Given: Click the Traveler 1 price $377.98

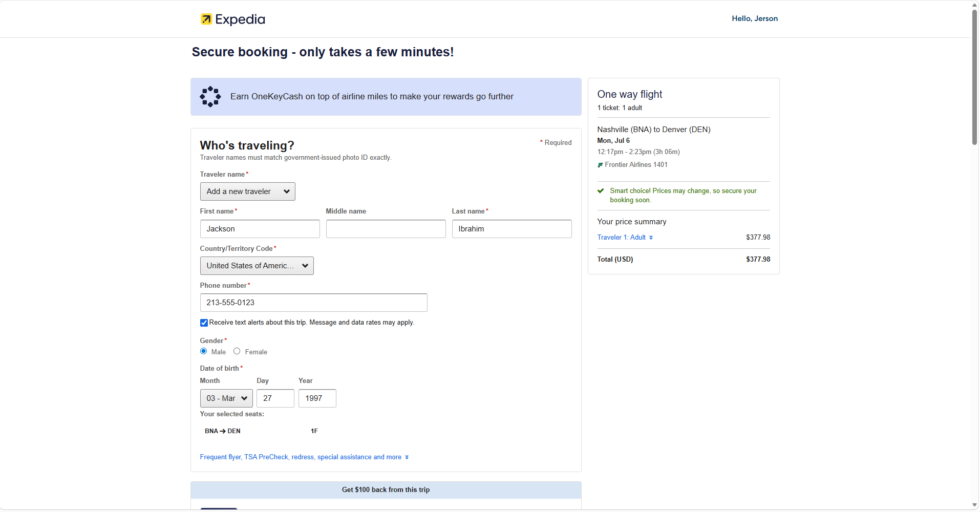Looking at the screenshot, I should click(758, 238).
